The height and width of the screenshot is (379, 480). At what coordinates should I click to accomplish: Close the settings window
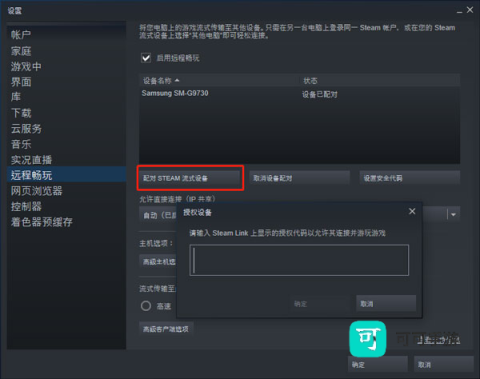tap(470, 10)
